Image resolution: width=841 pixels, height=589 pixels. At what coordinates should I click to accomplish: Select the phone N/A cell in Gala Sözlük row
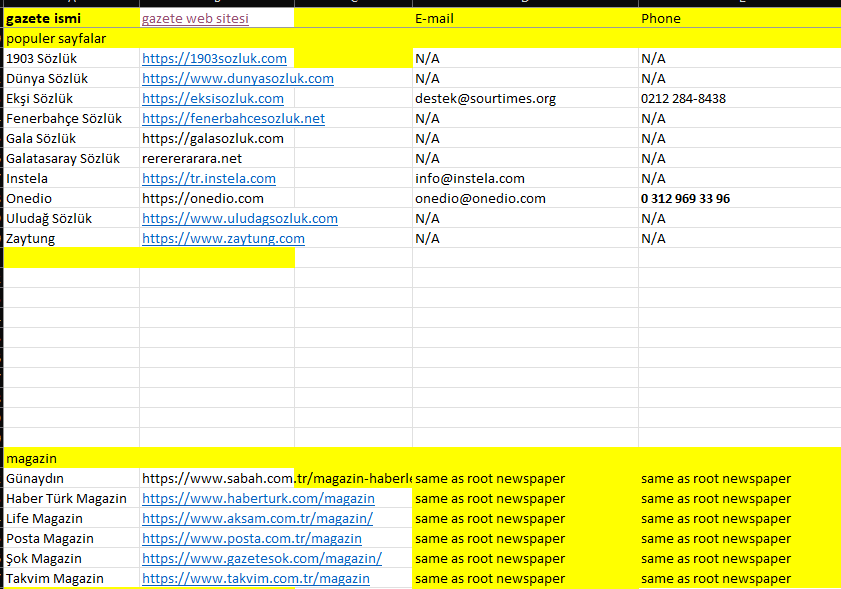pyautogui.click(x=740, y=138)
